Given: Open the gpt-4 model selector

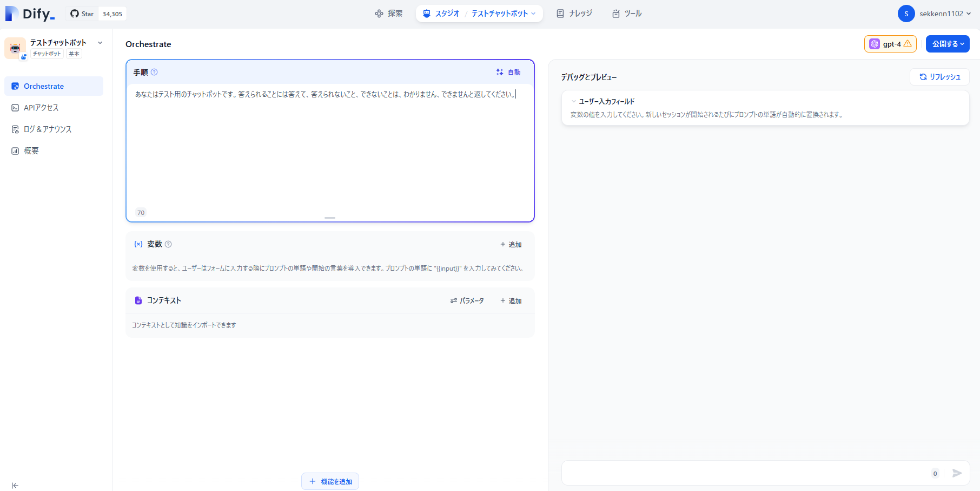Looking at the screenshot, I should 890,44.
